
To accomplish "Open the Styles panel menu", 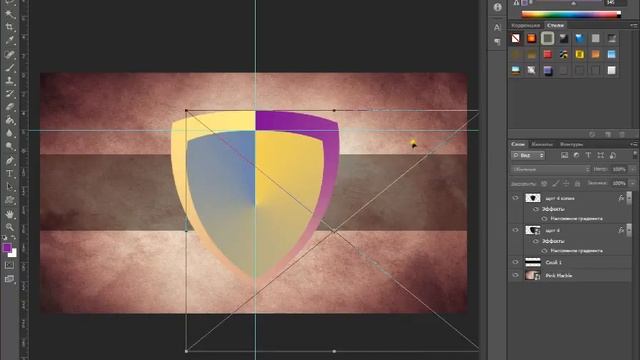I will tap(634, 26).
